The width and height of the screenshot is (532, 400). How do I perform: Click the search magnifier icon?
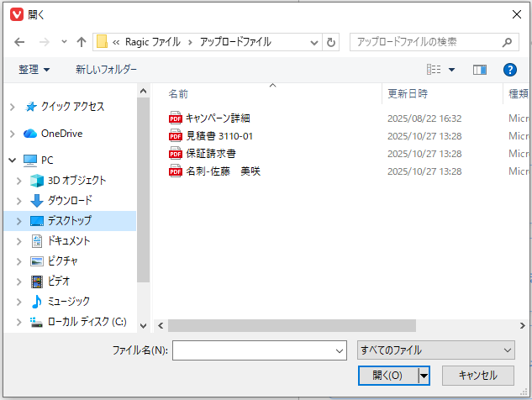point(508,42)
